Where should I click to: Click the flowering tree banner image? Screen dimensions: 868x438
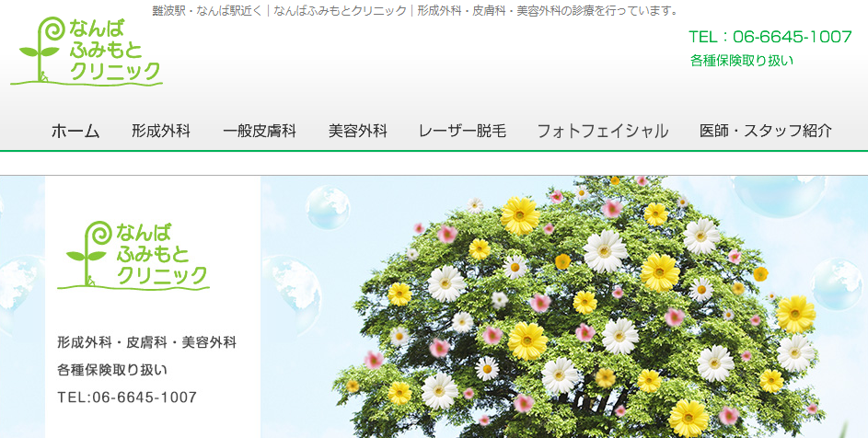[564, 306]
